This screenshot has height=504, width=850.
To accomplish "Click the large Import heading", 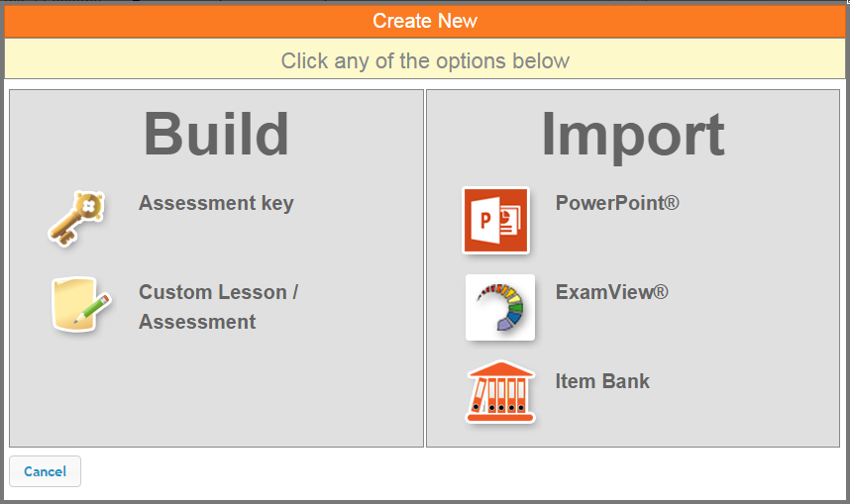I will click(632, 134).
